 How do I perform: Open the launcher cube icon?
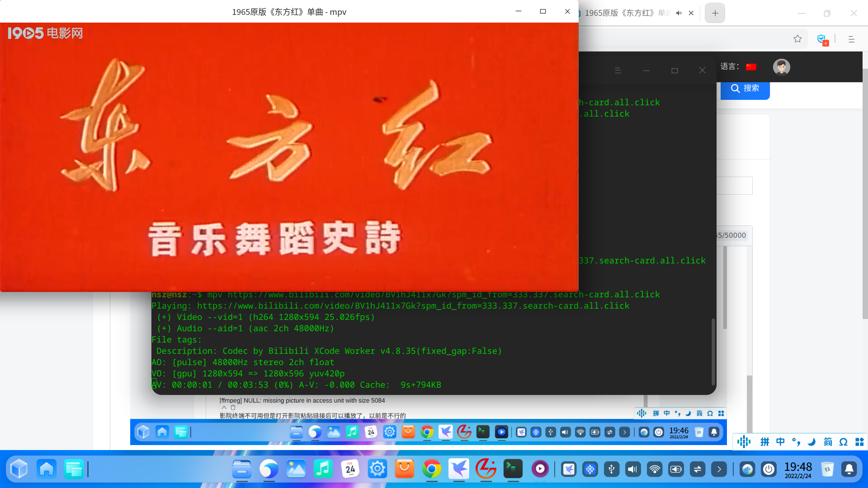tap(19, 469)
